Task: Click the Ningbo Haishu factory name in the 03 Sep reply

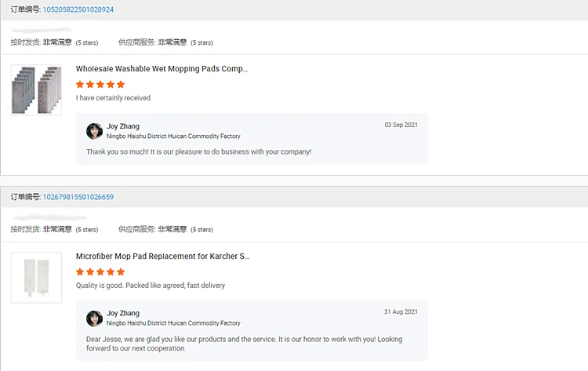Action: click(x=173, y=136)
